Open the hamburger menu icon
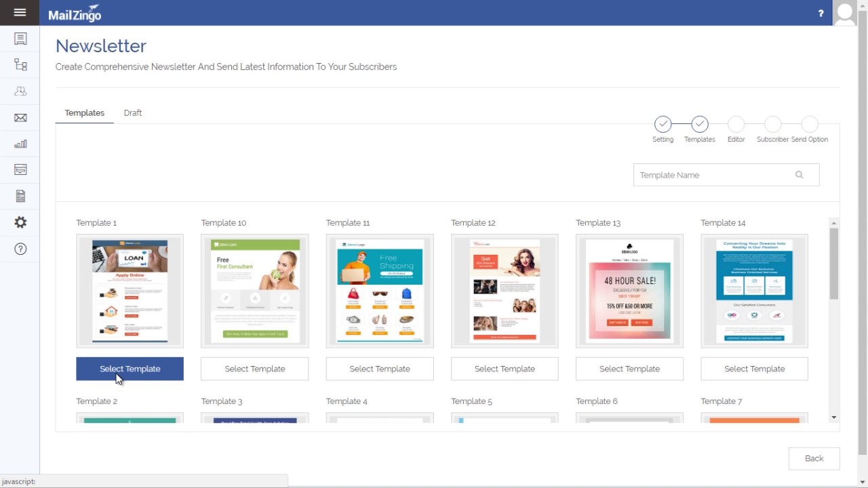The width and height of the screenshot is (868, 488). pyautogui.click(x=20, y=12)
